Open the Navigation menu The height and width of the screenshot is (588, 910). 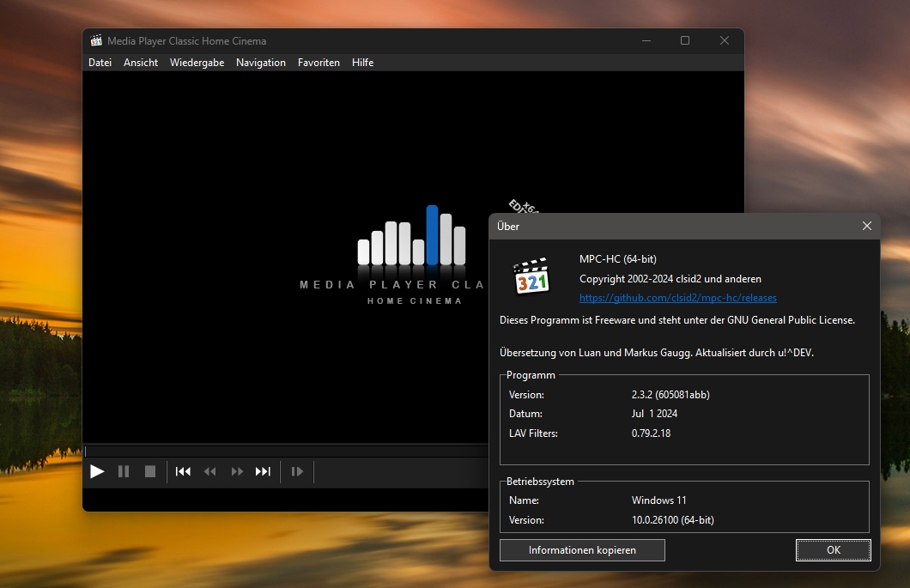click(261, 62)
